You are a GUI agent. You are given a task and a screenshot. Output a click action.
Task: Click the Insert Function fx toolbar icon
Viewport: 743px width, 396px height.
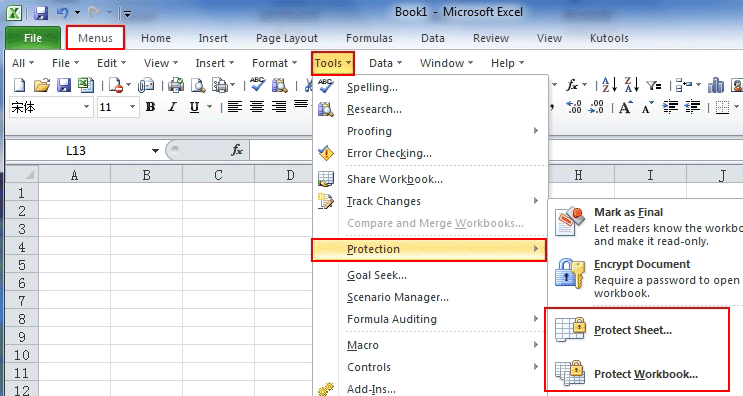[572, 85]
